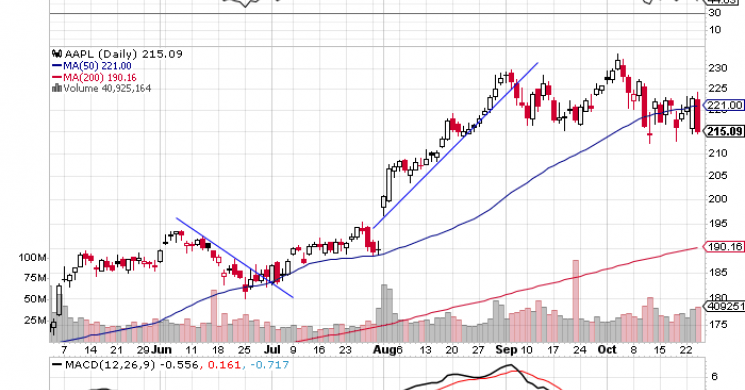Click the Aug month label on date axis

click(384, 350)
